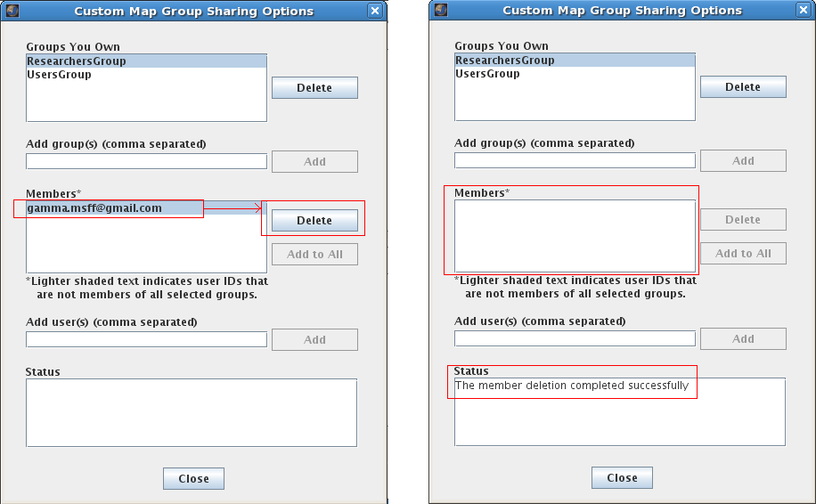Select ResearchersGroup in left dialog

pyautogui.click(x=146, y=61)
